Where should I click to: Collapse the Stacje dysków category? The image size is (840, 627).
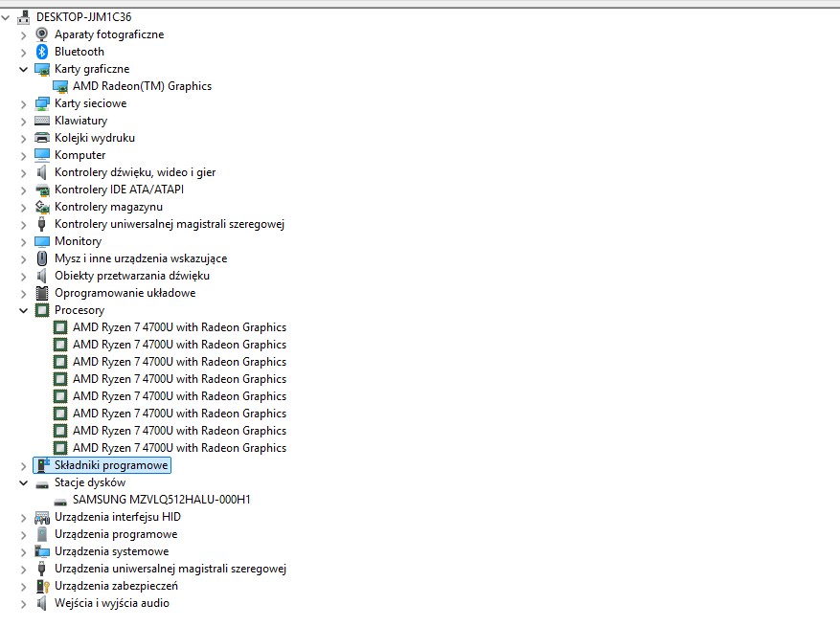(x=24, y=482)
